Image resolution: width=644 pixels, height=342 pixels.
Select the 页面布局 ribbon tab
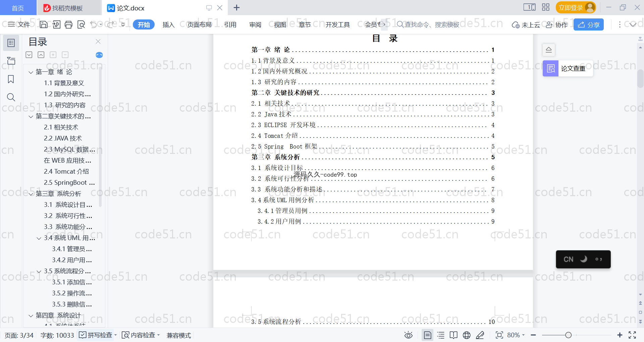tap(199, 24)
